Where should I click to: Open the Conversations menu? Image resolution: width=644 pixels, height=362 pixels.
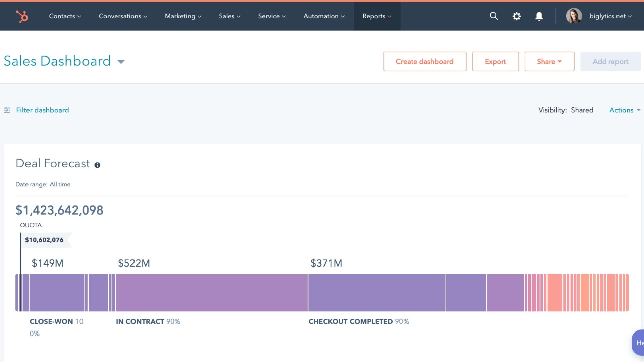123,16
